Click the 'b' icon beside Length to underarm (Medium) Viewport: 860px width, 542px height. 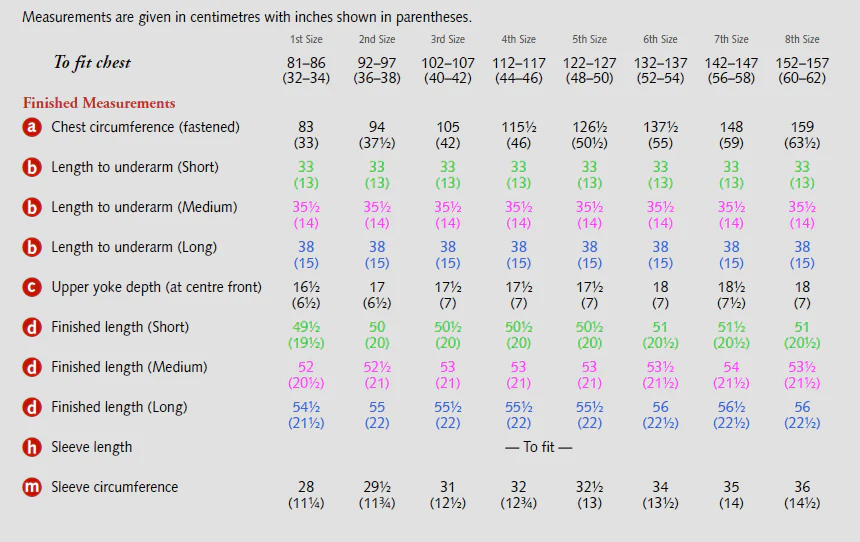[x=32, y=207]
